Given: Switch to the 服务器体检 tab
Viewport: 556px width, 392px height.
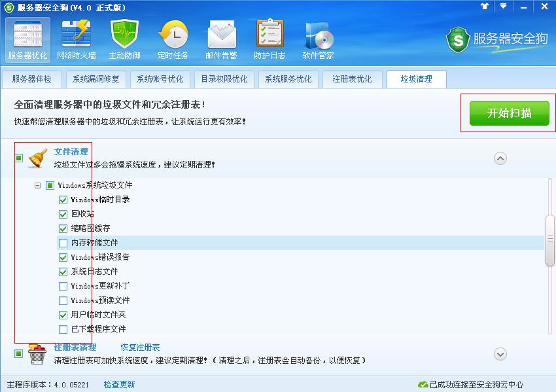Looking at the screenshot, I should point(32,79).
